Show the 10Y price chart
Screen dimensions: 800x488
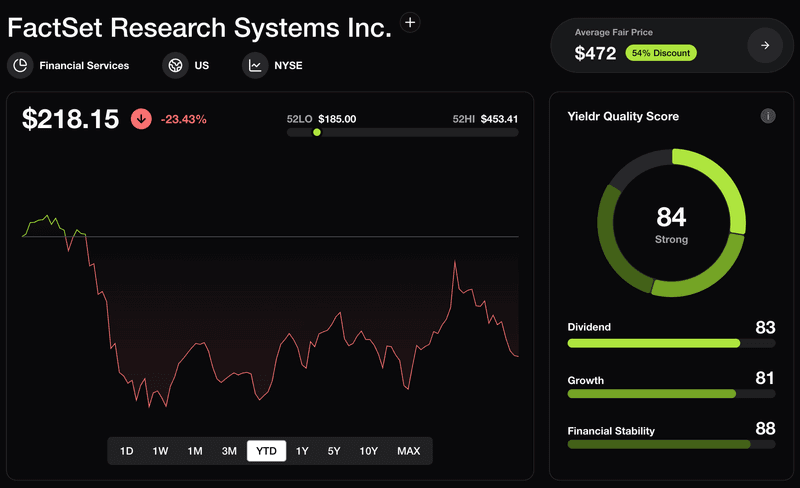coord(368,451)
